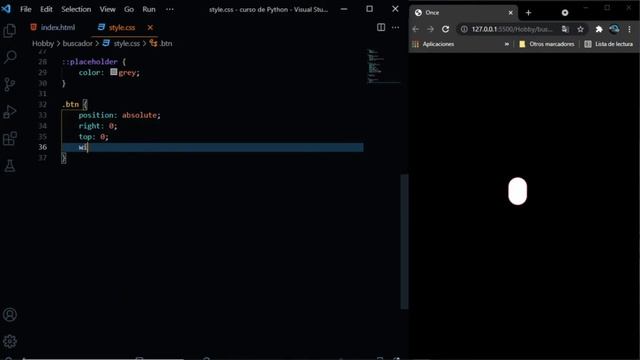
Task: Go back in the browser
Action: click(416, 29)
